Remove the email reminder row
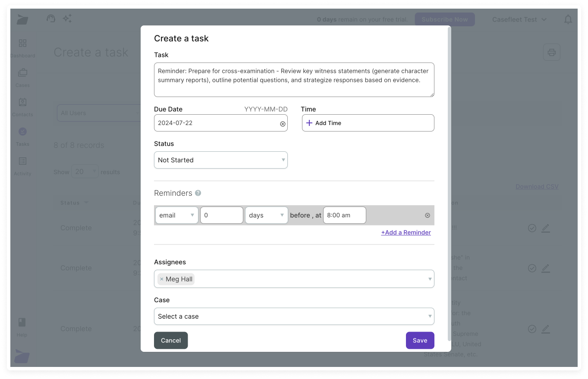 click(427, 215)
